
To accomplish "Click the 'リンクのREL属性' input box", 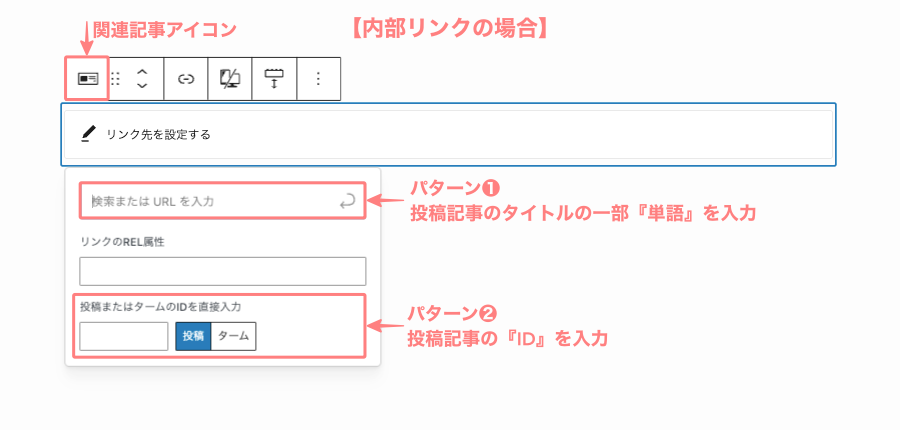I will tap(222, 271).
